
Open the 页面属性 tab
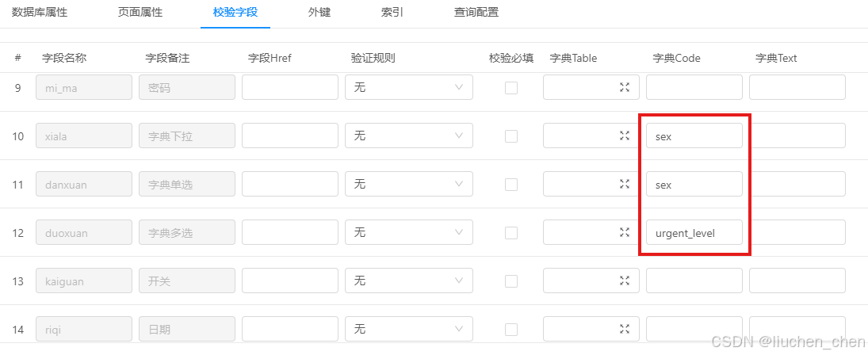pos(140,12)
